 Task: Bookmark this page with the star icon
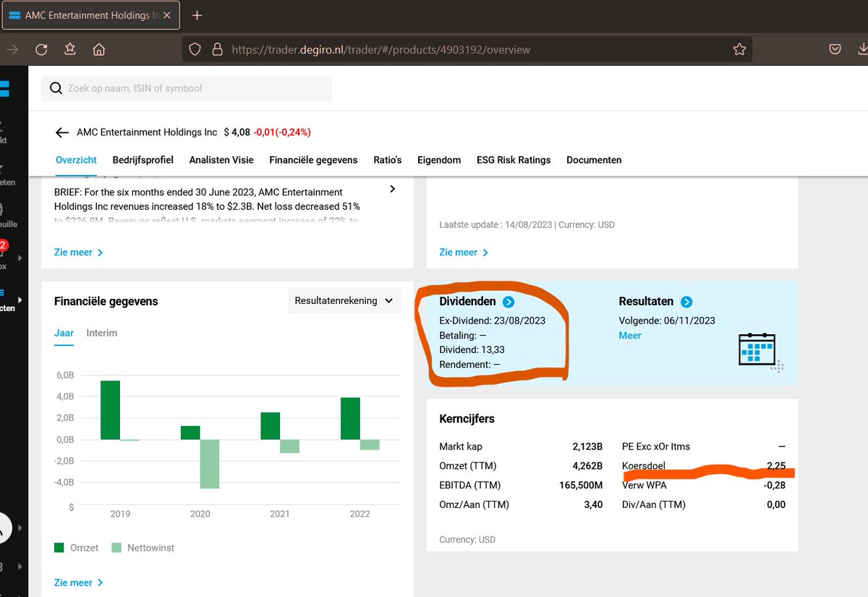(739, 49)
